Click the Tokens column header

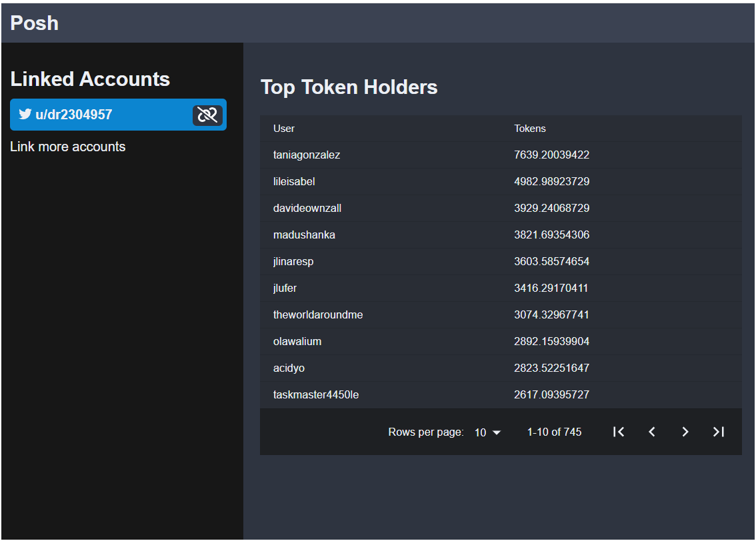click(x=530, y=129)
